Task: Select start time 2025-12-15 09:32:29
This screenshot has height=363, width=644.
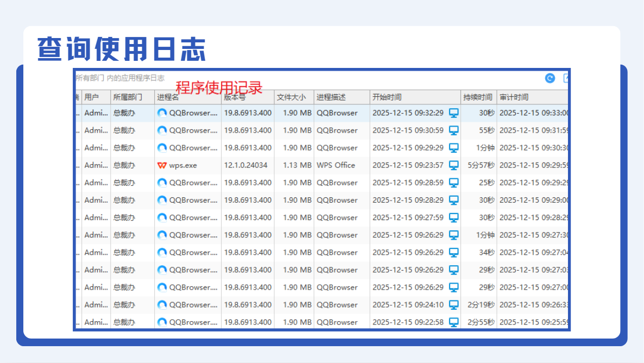Action: click(x=408, y=113)
